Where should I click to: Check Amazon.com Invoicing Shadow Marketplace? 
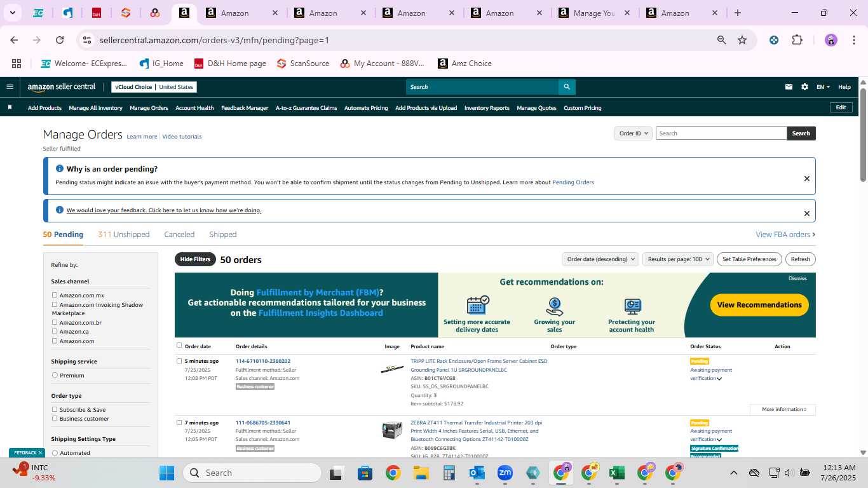(x=55, y=304)
